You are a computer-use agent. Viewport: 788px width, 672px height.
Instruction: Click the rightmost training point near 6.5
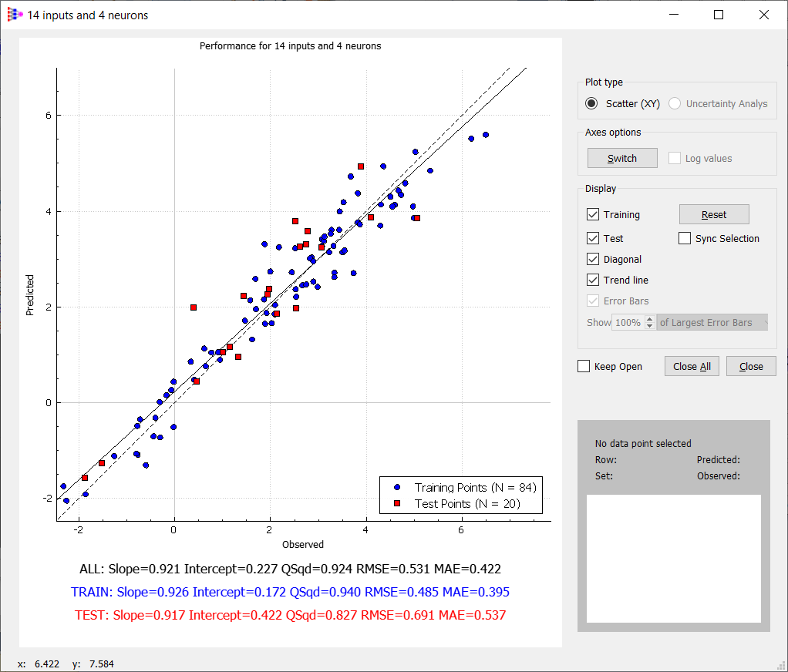click(486, 135)
